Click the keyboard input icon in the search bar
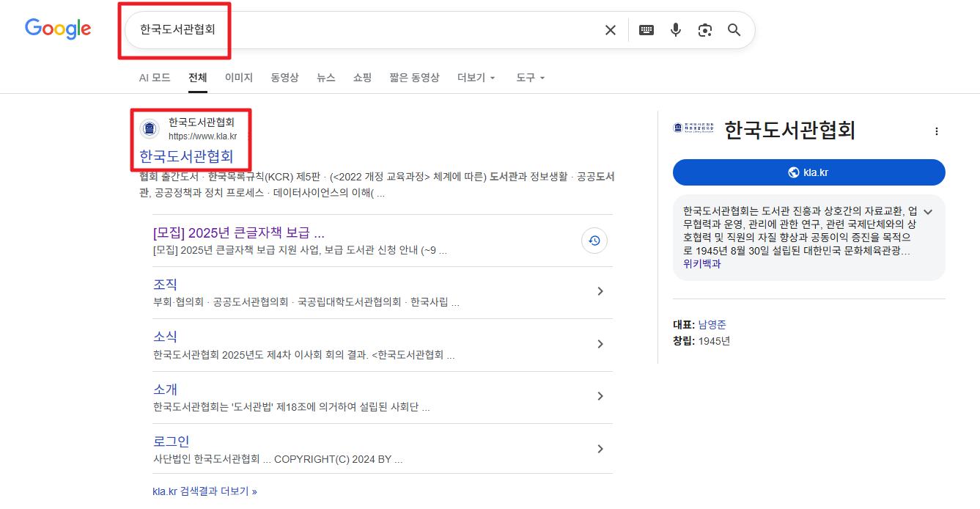Screen dimensions: 980x509 pyautogui.click(x=646, y=29)
